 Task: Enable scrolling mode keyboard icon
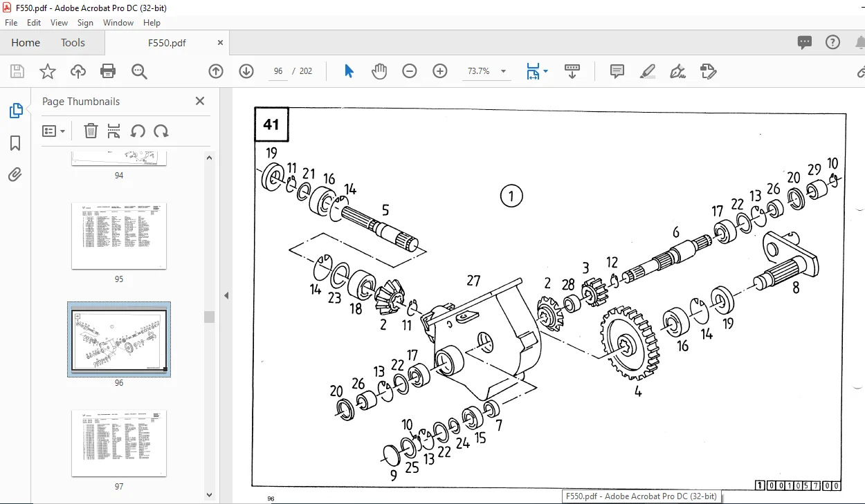click(572, 71)
